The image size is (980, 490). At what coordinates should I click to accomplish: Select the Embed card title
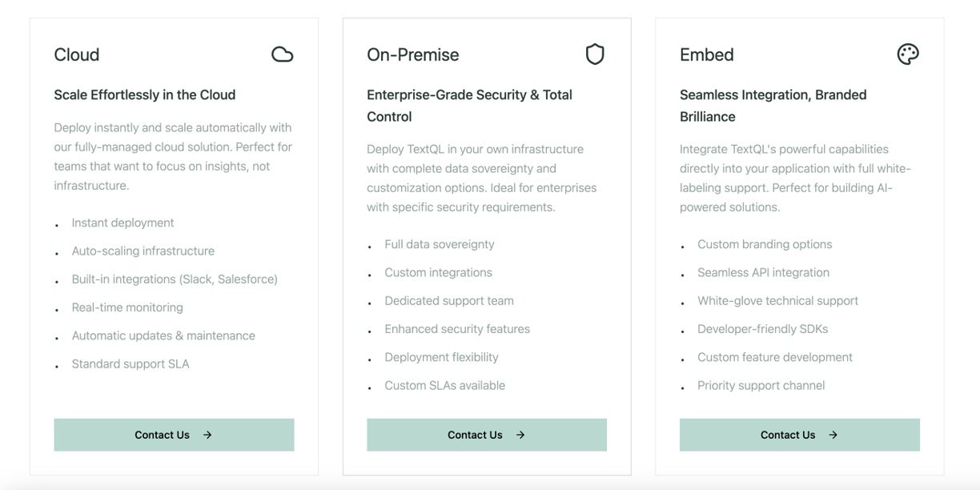pos(707,54)
